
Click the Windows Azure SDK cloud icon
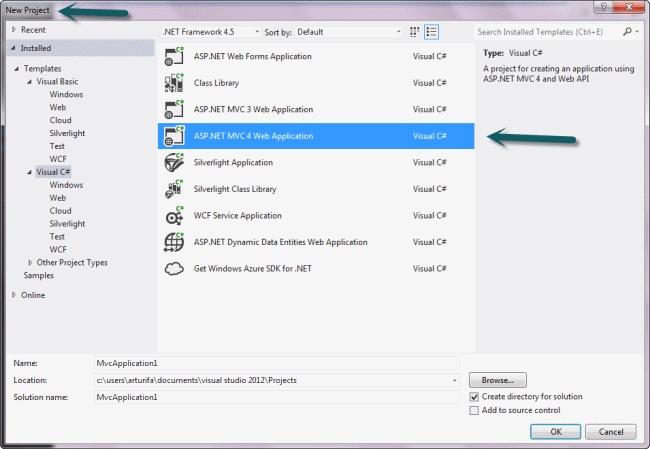(x=174, y=269)
